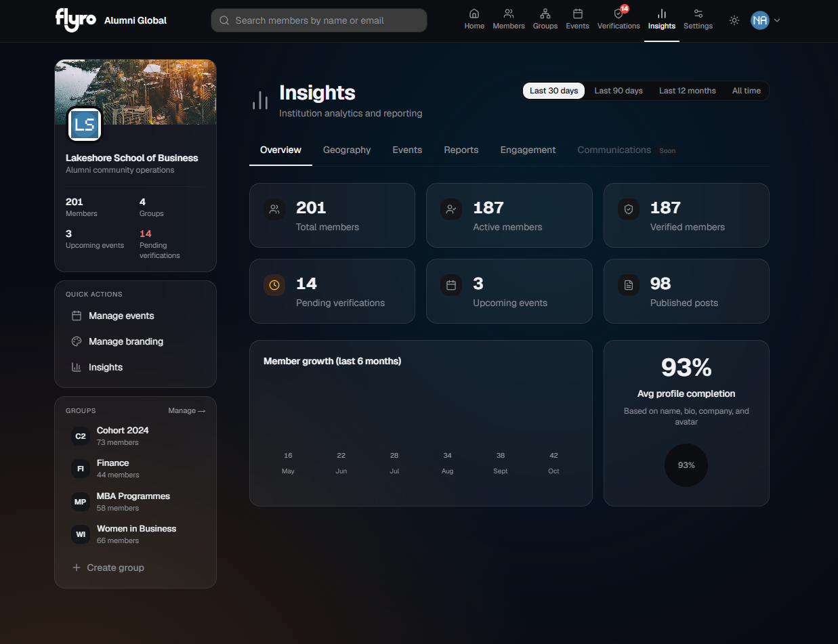This screenshot has width=838, height=644.
Task: Select the Last 12 months range
Action: [x=688, y=91]
